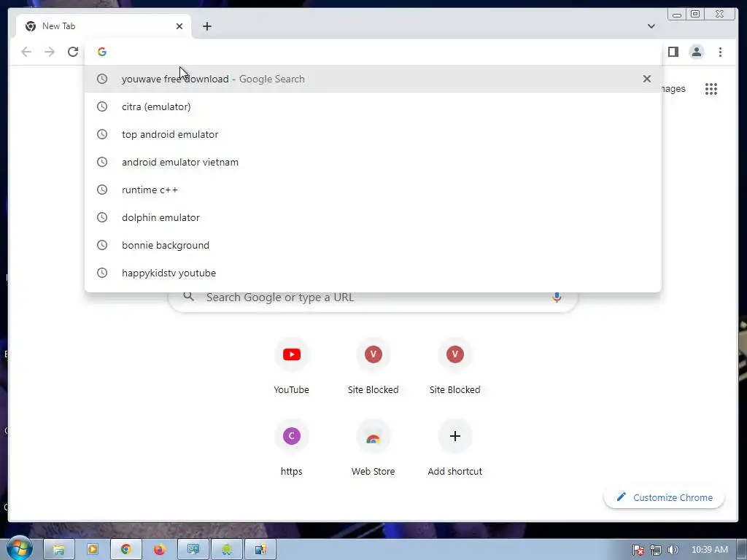747x560 pixels.
Task: Click clock icon beside dolphin emulator
Action: [x=102, y=217]
